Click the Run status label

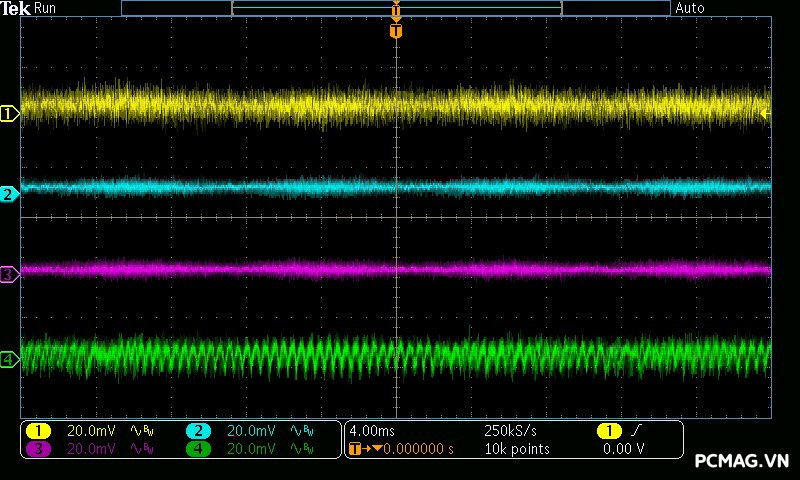(46, 8)
